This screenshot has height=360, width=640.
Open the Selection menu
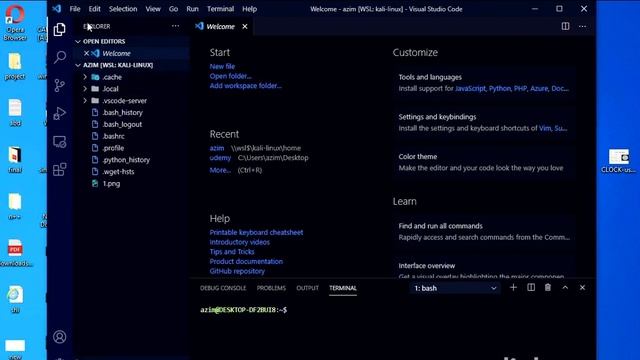(x=123, y=9)
